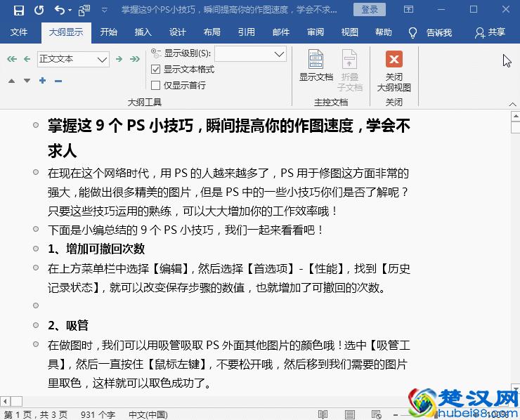Undo the last action
This screenshot has width=520, height=420.
click(59, 11)
